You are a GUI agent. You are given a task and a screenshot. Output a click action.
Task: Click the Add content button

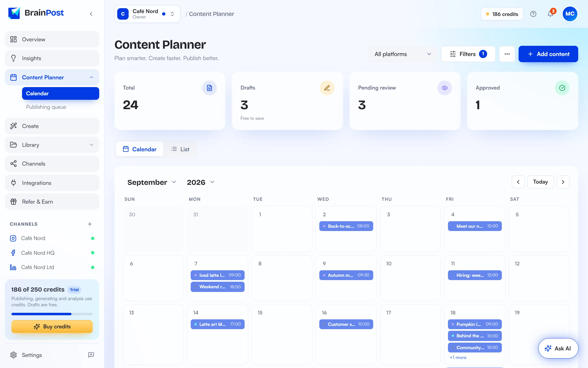(x=548, y=54)
